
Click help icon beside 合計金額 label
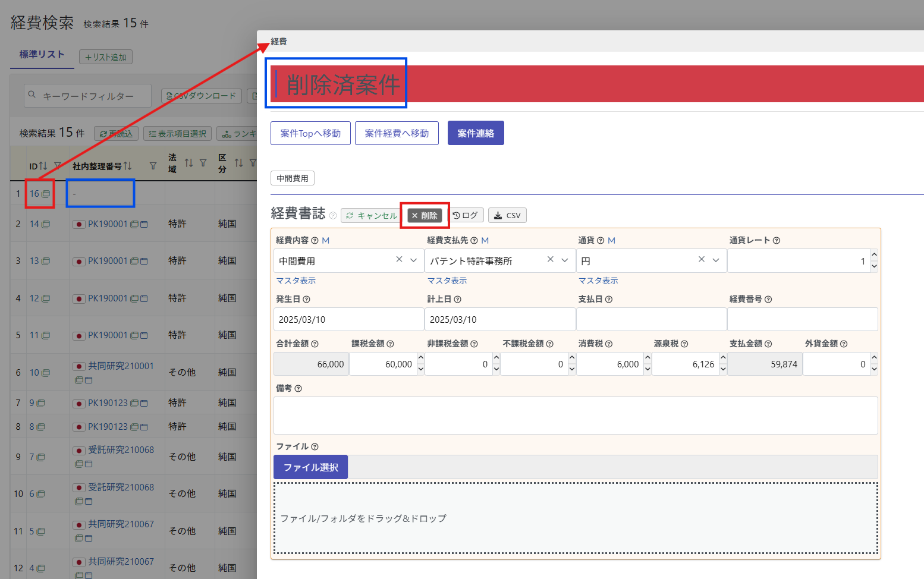(x=315, y=344)
